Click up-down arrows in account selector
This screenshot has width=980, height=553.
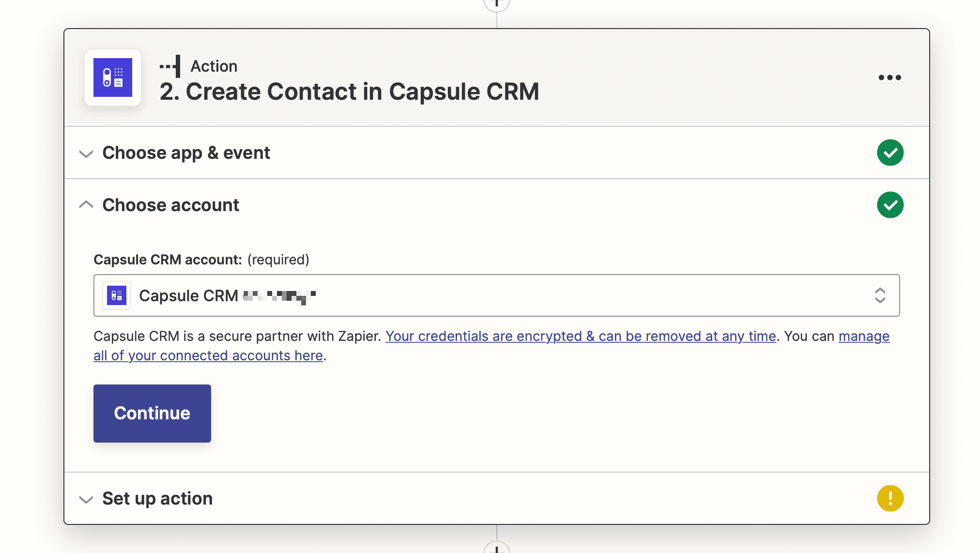pyautogui.click(x=880, y=295)
